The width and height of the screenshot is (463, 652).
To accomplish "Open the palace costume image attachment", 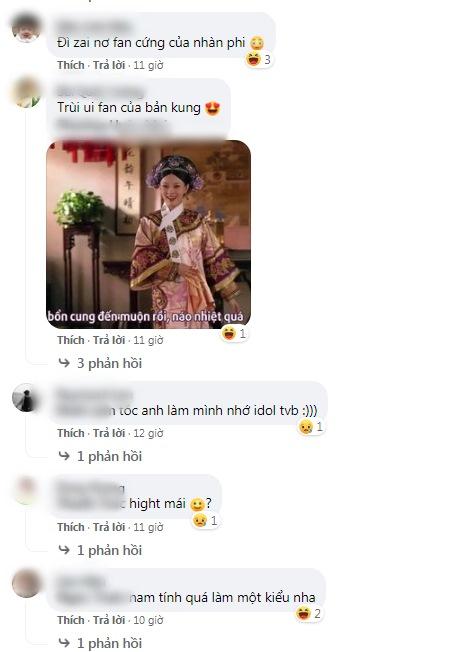I will click(149, 235).
